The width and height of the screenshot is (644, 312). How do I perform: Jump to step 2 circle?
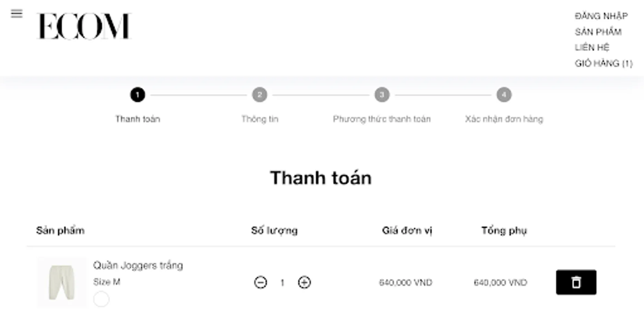(260, 95)
